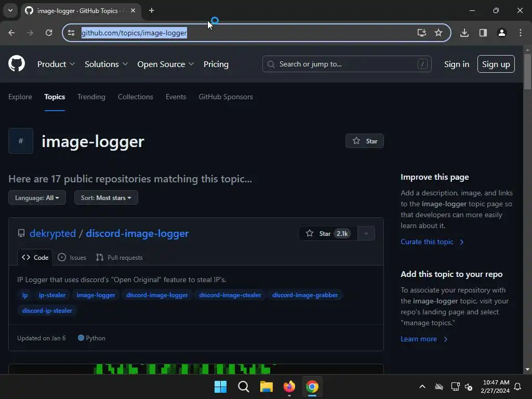Switch to the Explore tab

pos(20,97)
